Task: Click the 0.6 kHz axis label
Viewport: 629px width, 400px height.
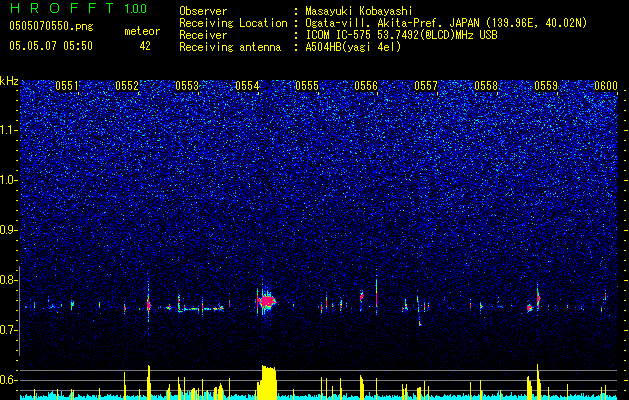Action: tap(9, 380)
